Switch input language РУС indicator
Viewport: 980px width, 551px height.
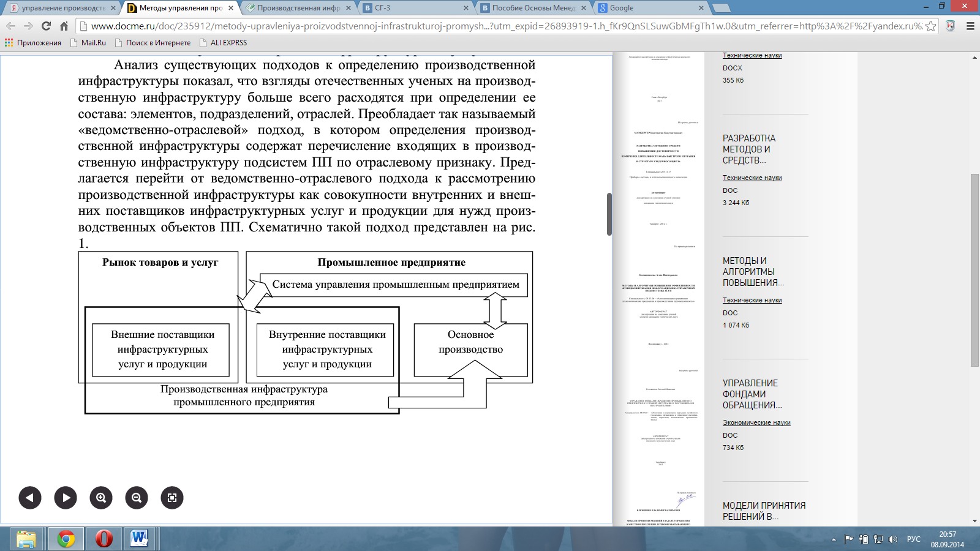click(914, 539)
